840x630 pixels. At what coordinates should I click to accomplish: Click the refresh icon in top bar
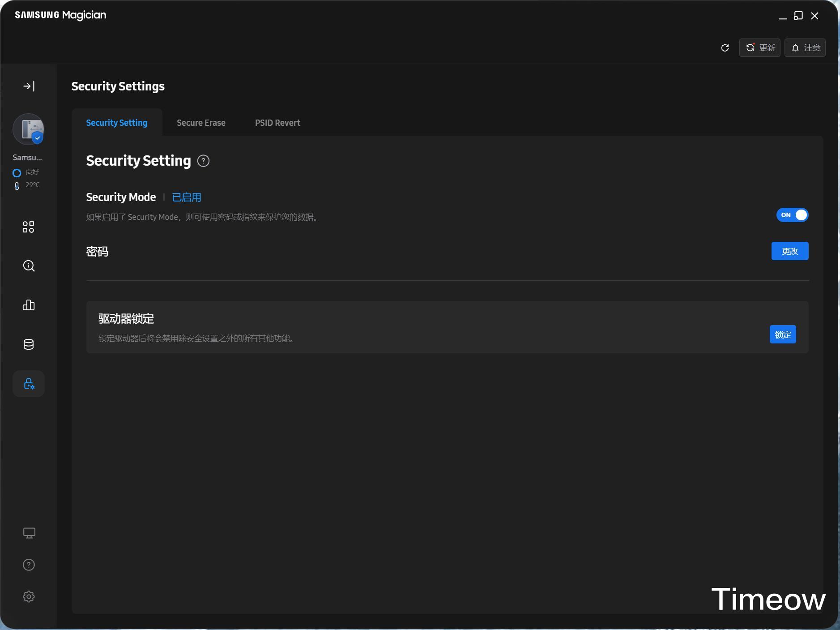[725, 48]
